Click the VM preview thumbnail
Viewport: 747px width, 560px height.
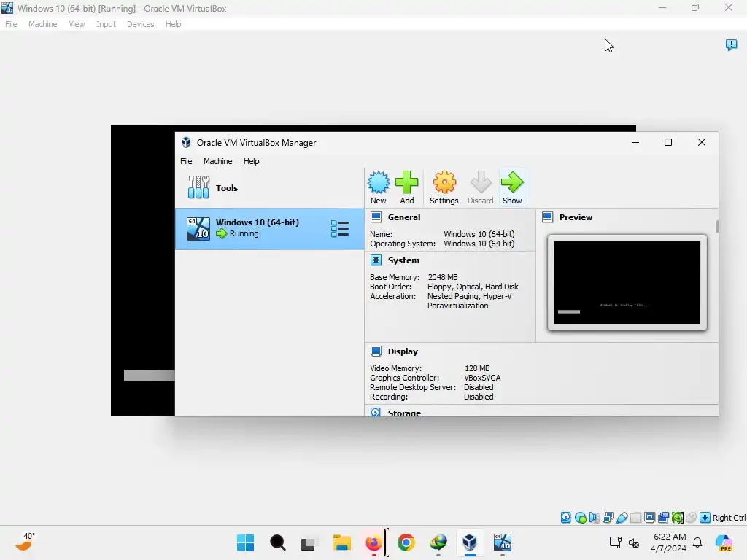pos(627,282)
